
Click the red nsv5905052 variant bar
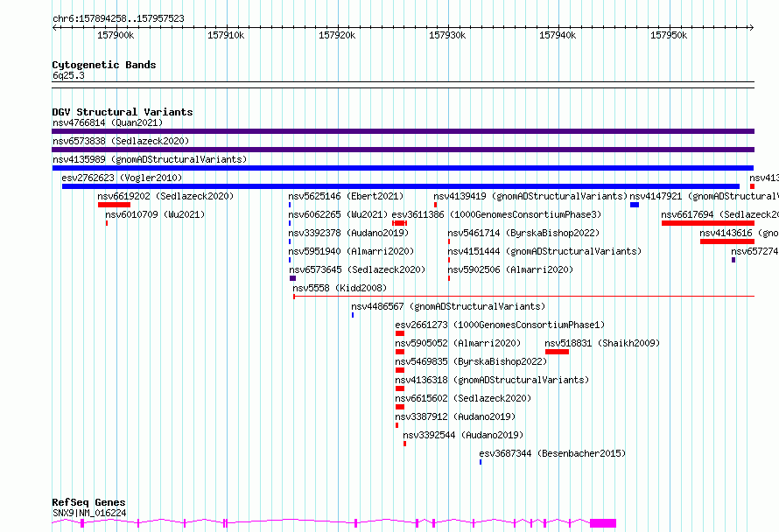tap(400, 352)
